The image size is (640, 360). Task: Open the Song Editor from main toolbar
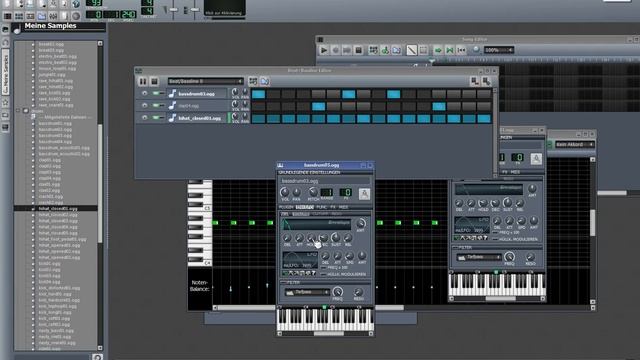pyautogui.click(x=7, y=16)
